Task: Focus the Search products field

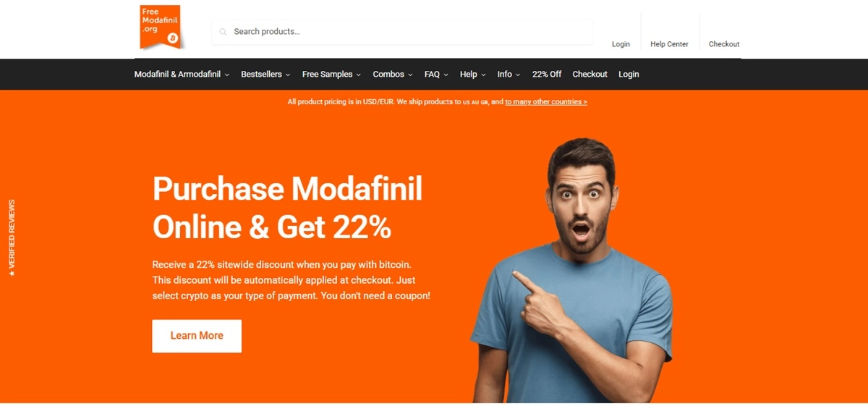Action: pyautogui.click(x=402, y=32)
